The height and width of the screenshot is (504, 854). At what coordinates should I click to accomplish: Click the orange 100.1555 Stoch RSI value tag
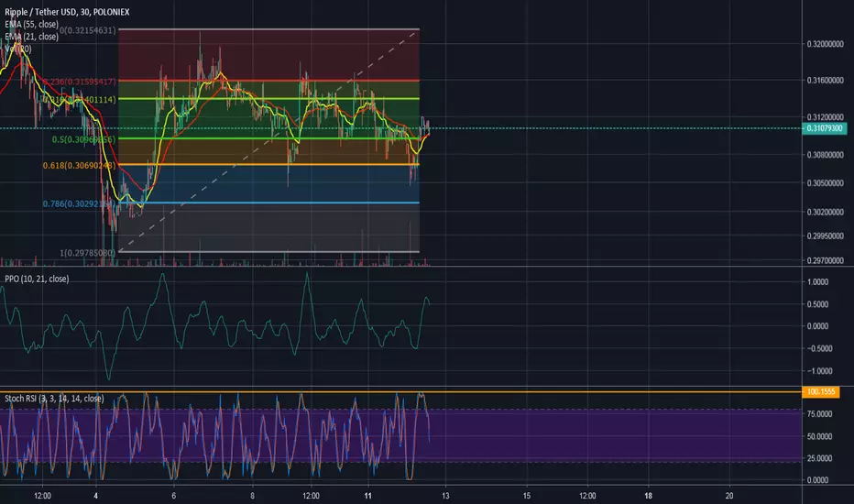821,392
